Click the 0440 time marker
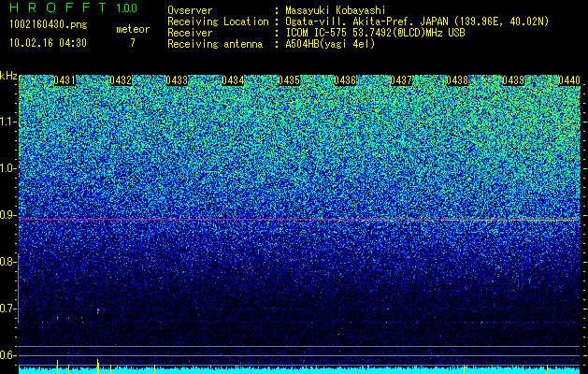Image resolution: width=588 pixels, height=374 pixels. (x=569, y=80)
